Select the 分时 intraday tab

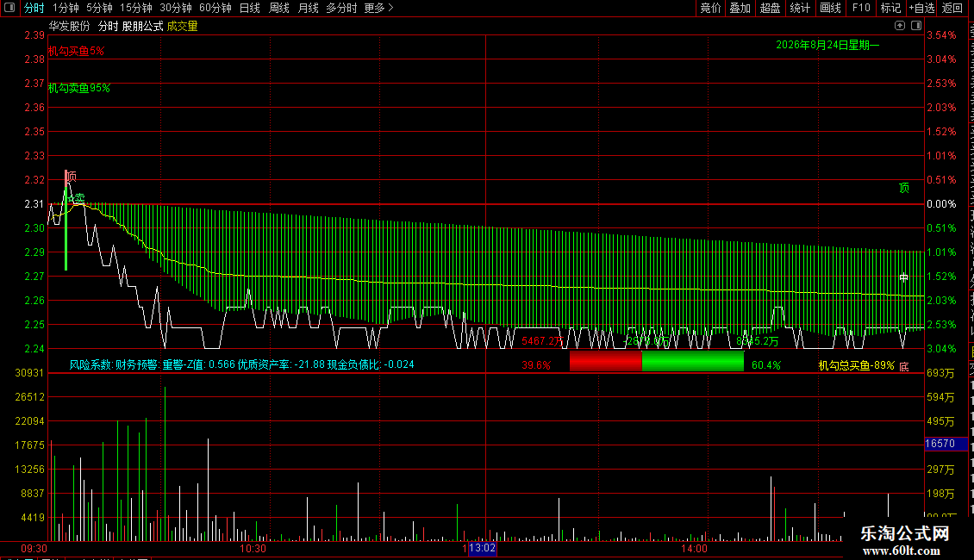[34, 8]
